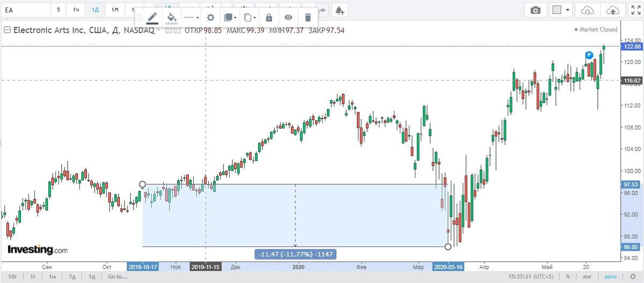644x283 pixels.
Task: Open the background fill color bucket
Action: [x=172, y=17]
